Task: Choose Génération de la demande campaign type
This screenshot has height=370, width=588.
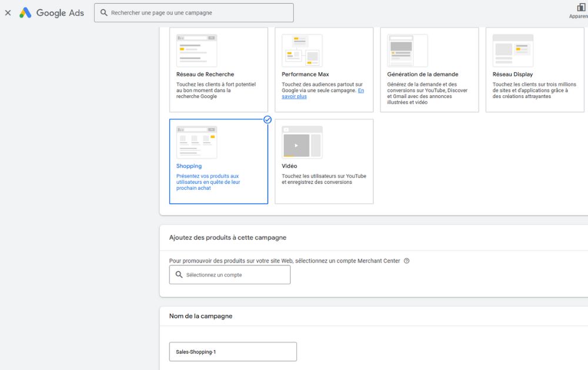Action: 429,70
